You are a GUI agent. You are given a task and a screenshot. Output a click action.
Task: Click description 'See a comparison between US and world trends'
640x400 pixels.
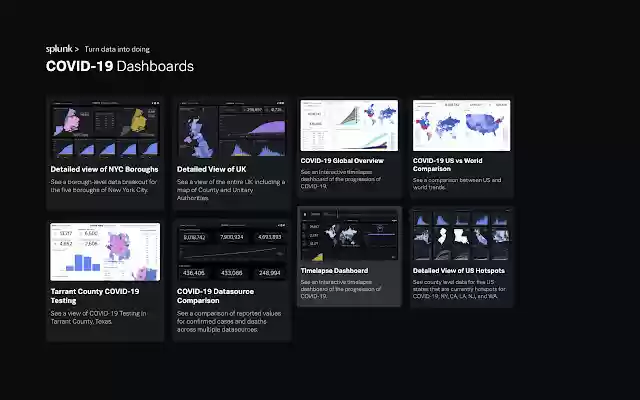(457, 184)
